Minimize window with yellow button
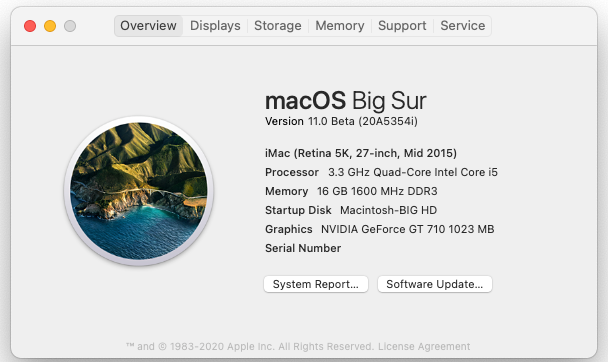608x362 pixels. (50, 26)
